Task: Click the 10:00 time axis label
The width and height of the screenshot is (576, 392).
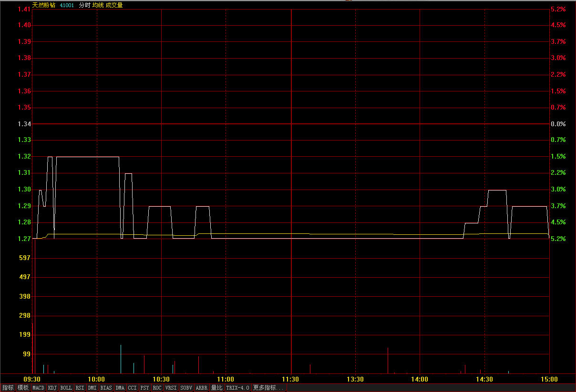Action: (x=97, y=380)
